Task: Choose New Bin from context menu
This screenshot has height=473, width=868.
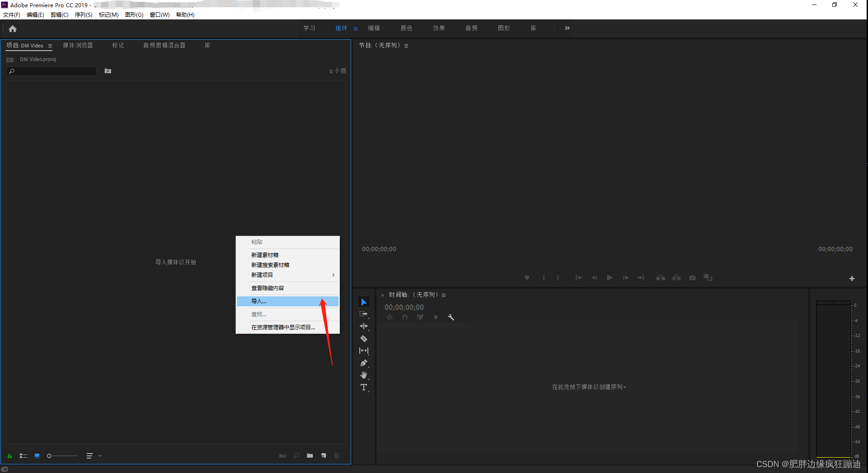Action: click(x=288, y=255)
